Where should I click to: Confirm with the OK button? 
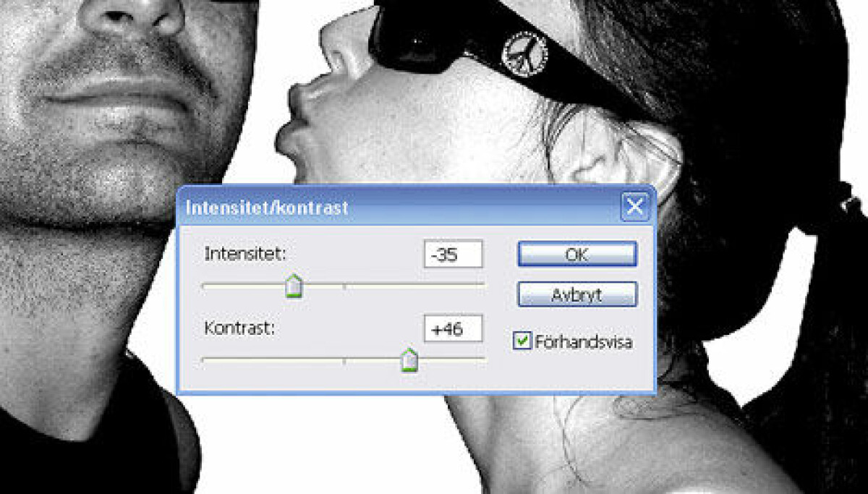coord(577,255)
